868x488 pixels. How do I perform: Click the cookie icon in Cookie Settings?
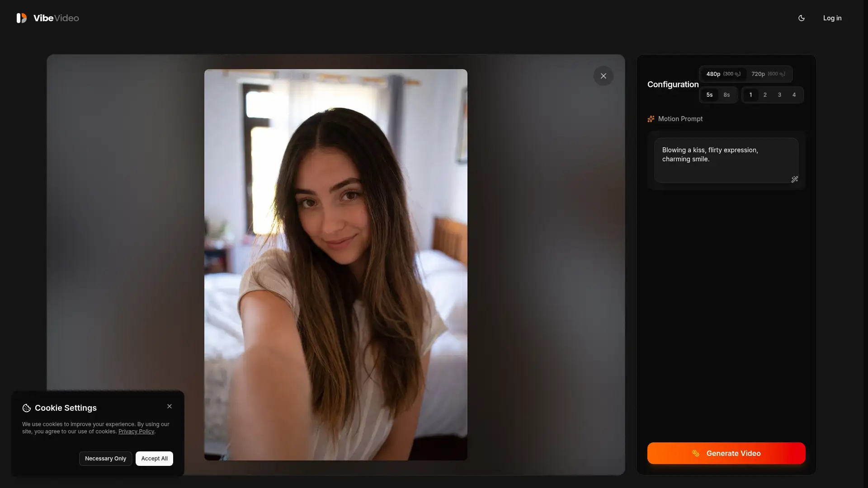(26, 408)
